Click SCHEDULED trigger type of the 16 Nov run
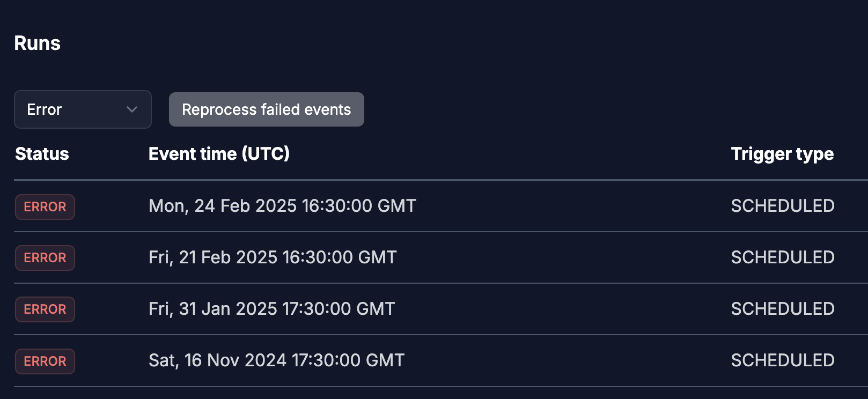The image size is (868, 399). coord(783,360)
